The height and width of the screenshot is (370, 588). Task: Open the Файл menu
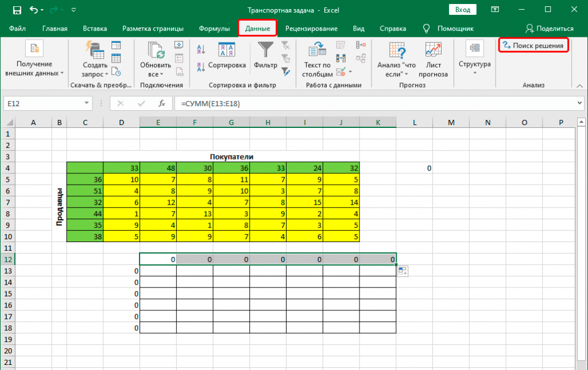[17, 29]
